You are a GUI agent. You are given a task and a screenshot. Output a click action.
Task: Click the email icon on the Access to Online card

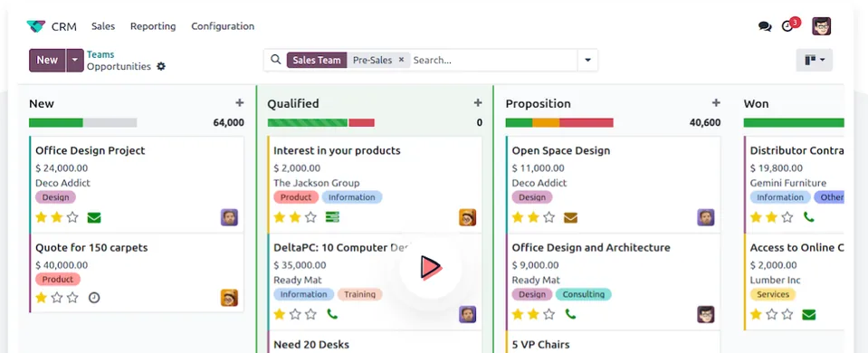coord(809,315)
